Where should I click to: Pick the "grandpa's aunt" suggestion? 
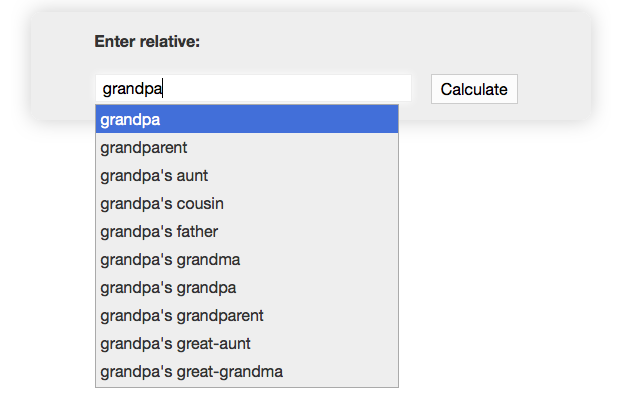pos(246,176)
